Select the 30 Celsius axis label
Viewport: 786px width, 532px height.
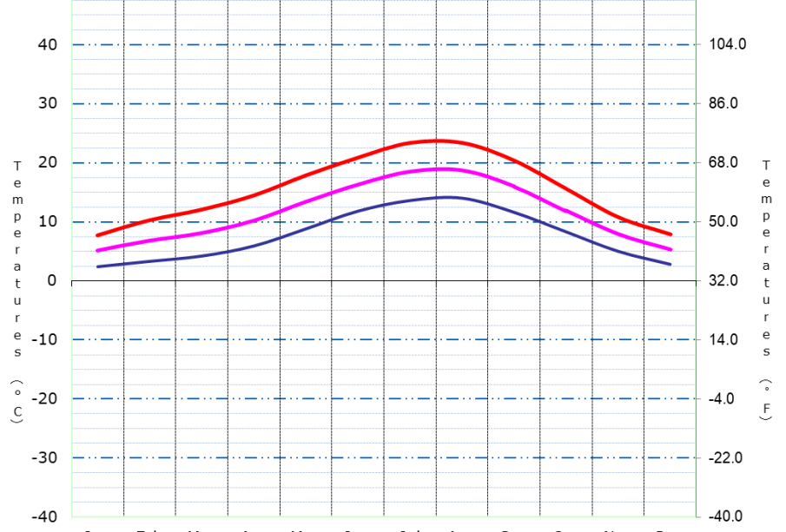(x=47, y=103)
